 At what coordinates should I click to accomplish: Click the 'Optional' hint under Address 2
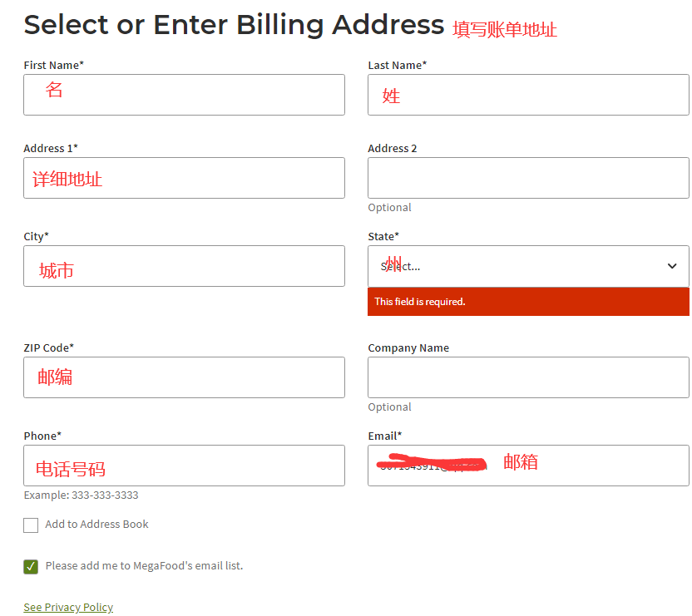[389, 208]
